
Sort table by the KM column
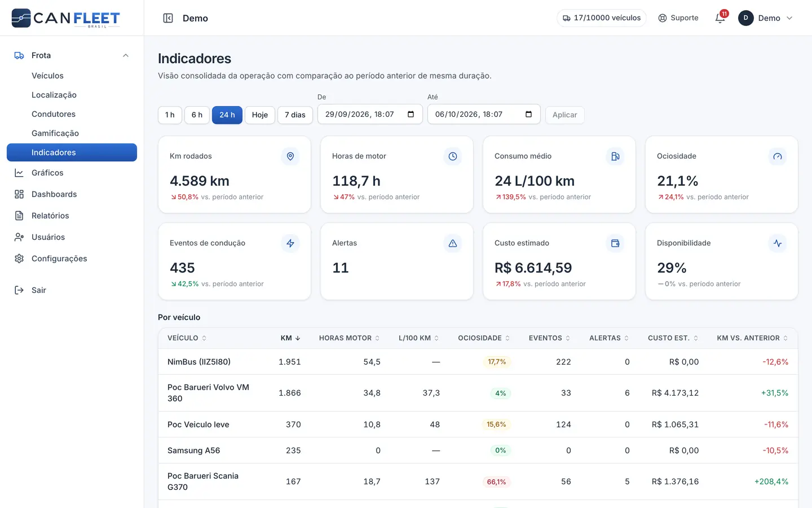click(x=290, y=338)
